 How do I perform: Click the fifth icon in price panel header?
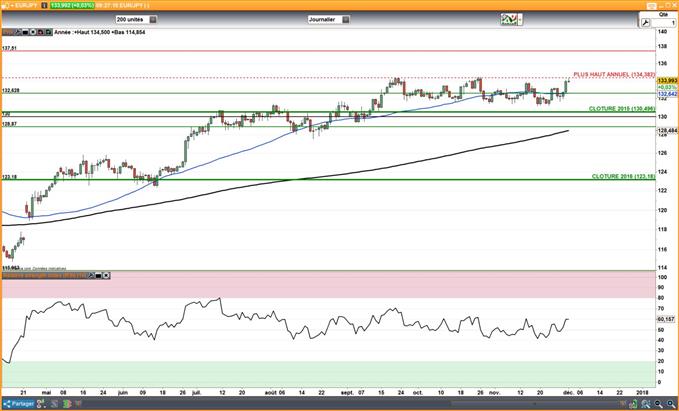coord(40,32)
